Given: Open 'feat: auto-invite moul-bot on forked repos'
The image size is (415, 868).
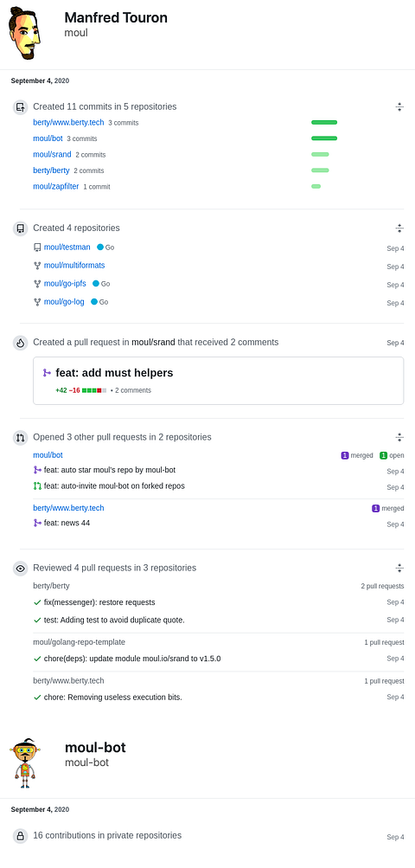Looking at the screenshot, I should tap(114, 486).
